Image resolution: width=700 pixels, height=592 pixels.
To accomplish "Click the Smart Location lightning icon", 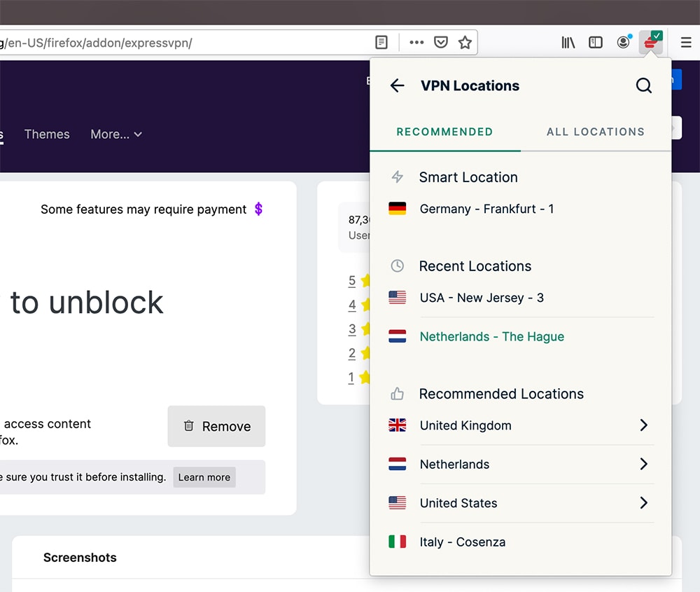I will click(x=398, y=177).
